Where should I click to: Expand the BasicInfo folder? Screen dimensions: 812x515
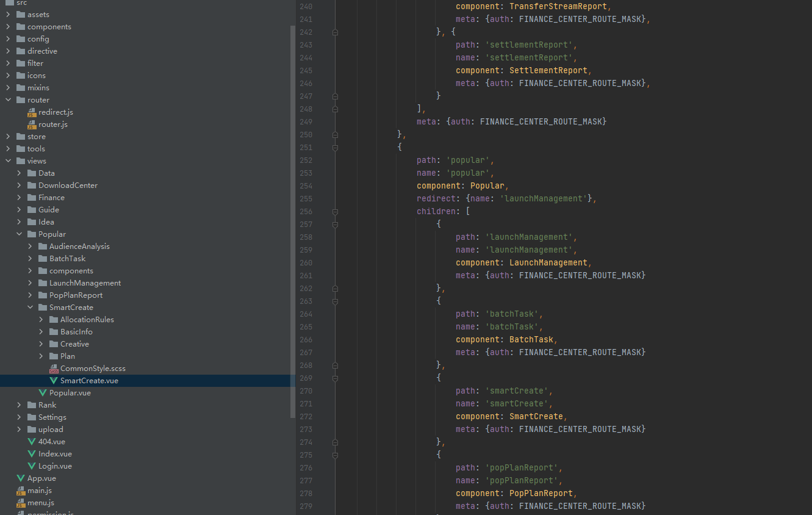click(x=41, y=332)
